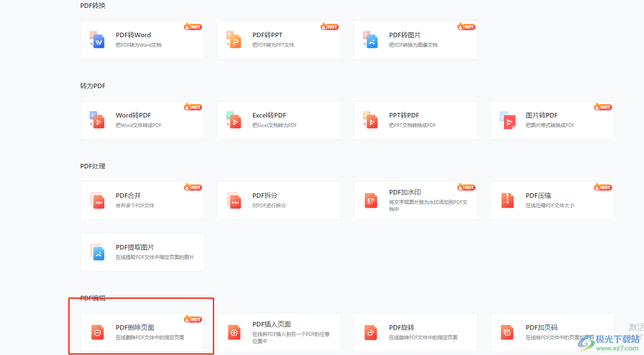Click the 转为PDF section heading
Image resolution: width=644 pixels, height=355 pixels.
(93, 86)
